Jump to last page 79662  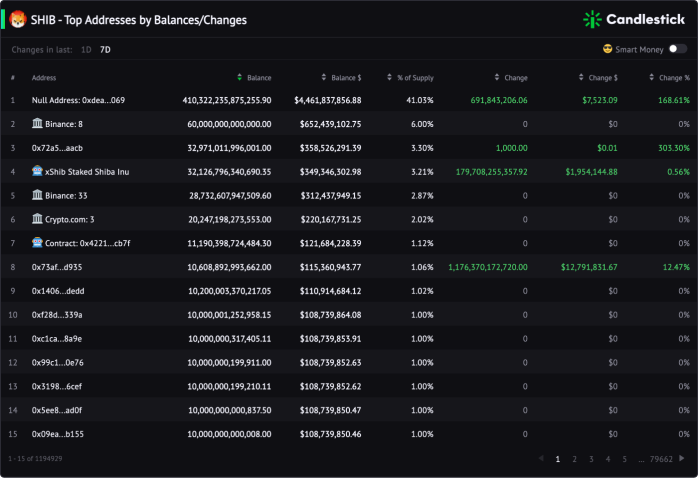click(661, 459)
